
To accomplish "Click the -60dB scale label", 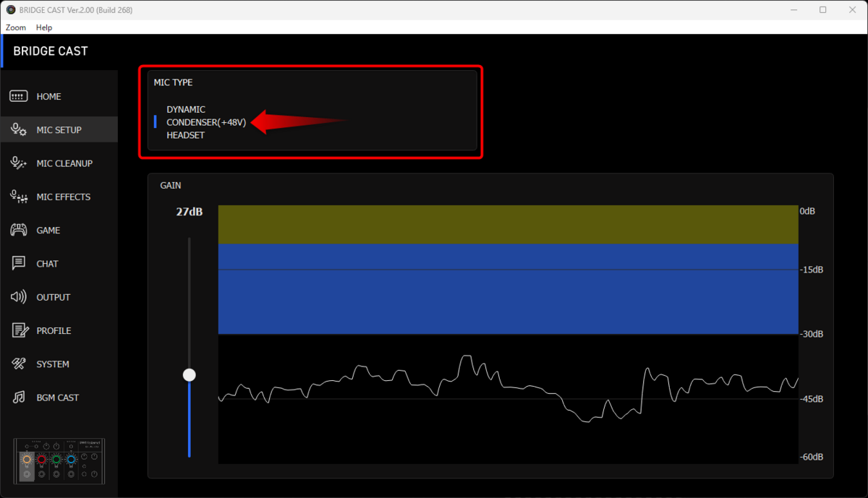I will (x=812, y=457).
